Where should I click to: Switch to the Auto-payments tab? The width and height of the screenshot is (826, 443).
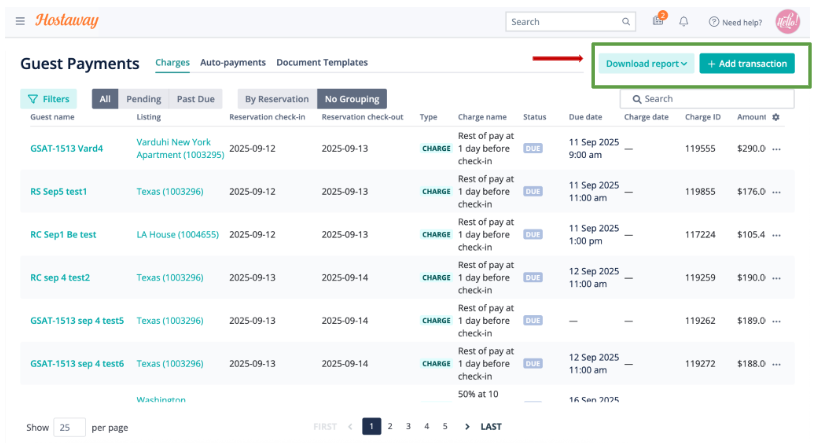[x=233, y=62]
